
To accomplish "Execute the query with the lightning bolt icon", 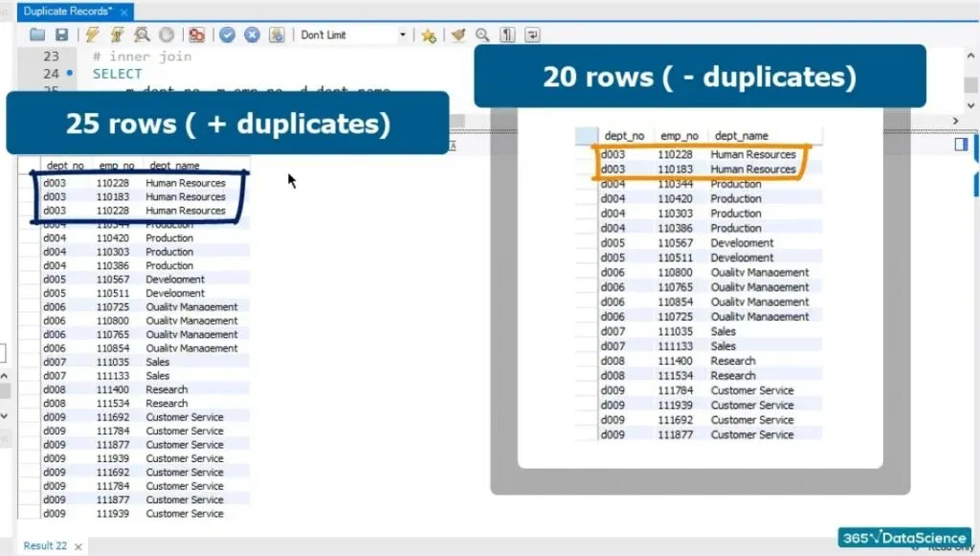I will 93,34.
